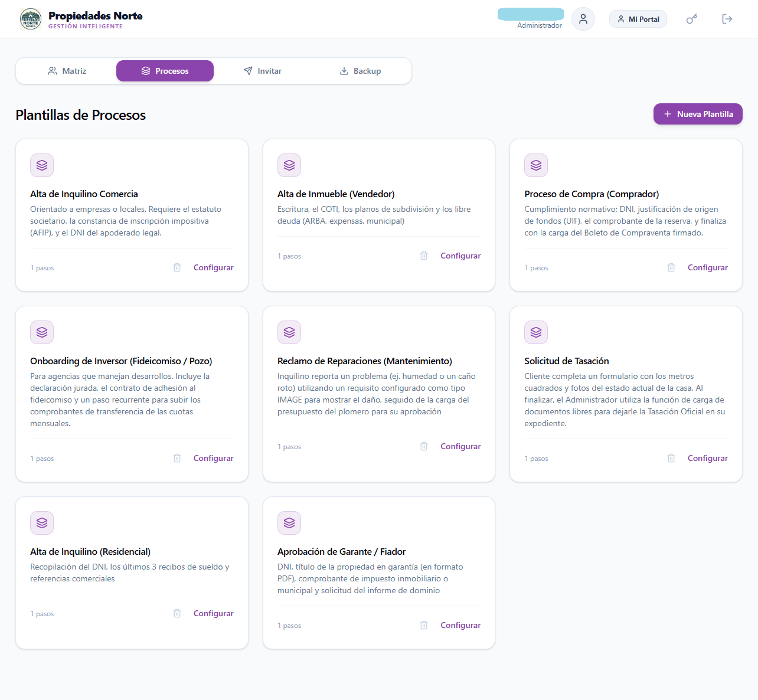This screenshot has height=700, width=758.
Task: Click layers icon on Onboarding de Inversor card
Action: click(42, 332)
